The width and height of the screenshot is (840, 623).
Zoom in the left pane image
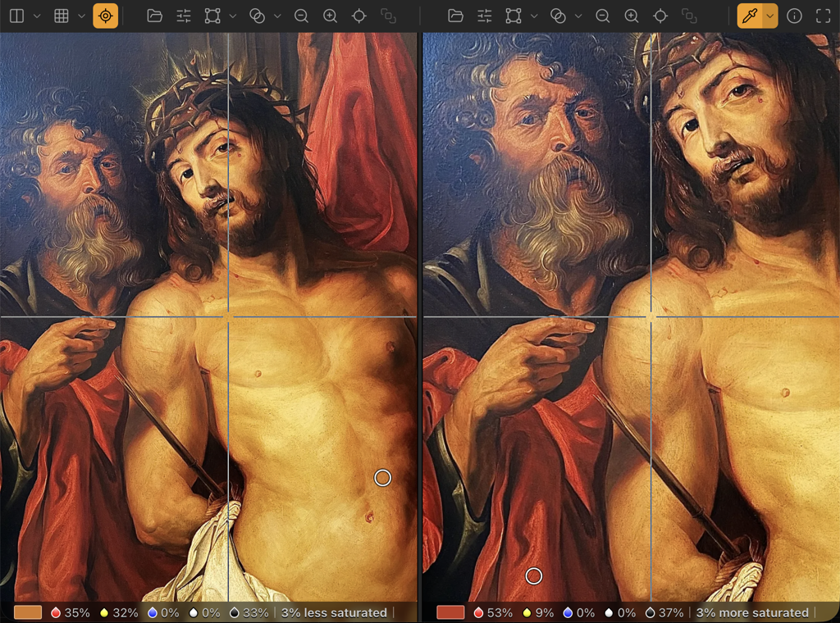[331, 16]
